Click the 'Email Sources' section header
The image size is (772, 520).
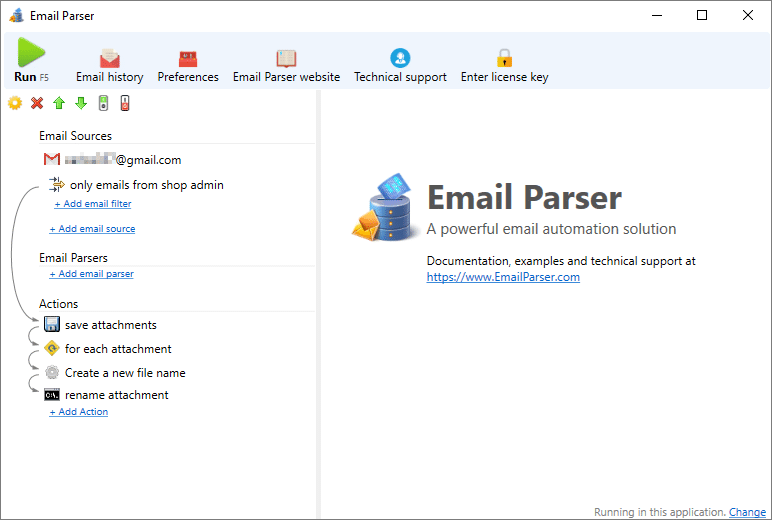[x=75, y=136]
